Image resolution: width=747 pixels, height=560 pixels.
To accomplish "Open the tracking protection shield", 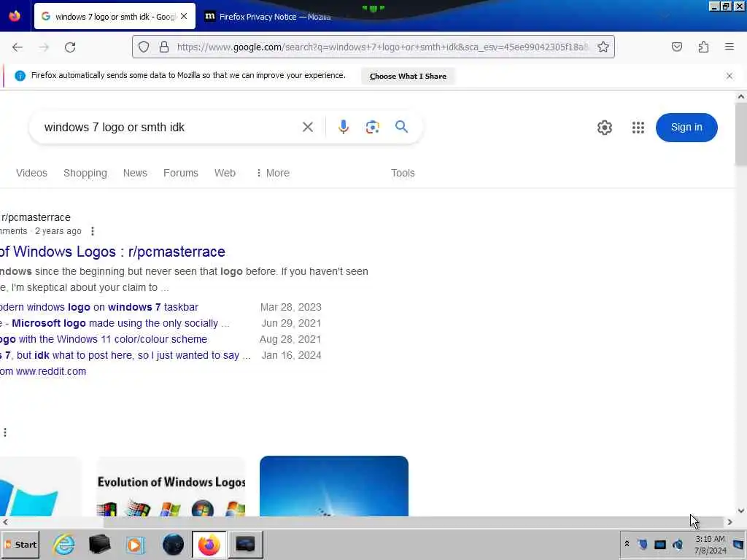I will pos(144,47).
